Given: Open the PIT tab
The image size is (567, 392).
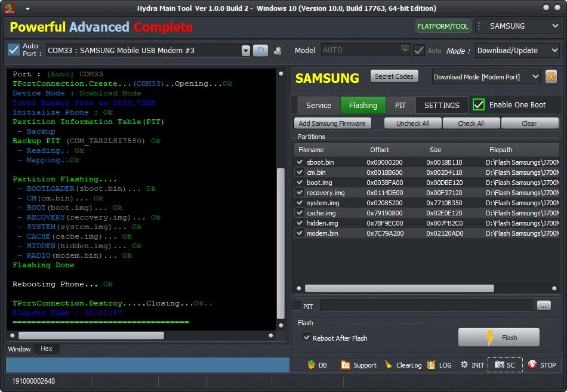Looking at the screenshot, I should tap(400, 105).
